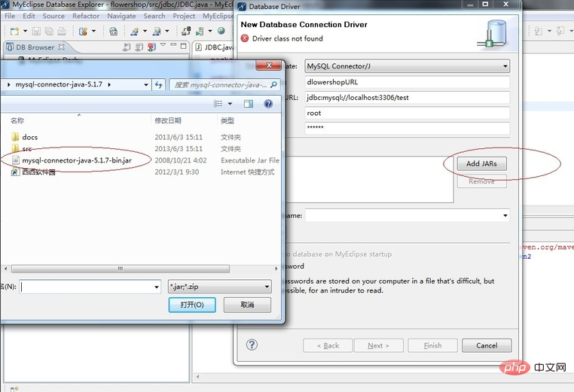Click the open connection icon in DB Browser

coord(127,47)
